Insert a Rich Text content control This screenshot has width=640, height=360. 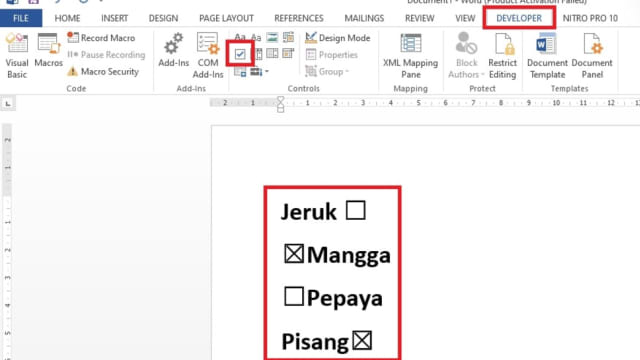click(240, 38)
